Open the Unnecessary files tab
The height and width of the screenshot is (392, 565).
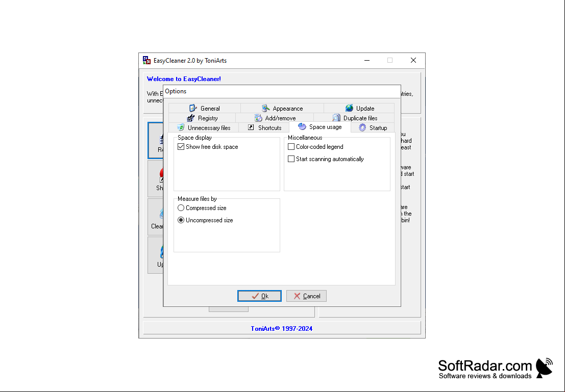[x=203, y=127]
